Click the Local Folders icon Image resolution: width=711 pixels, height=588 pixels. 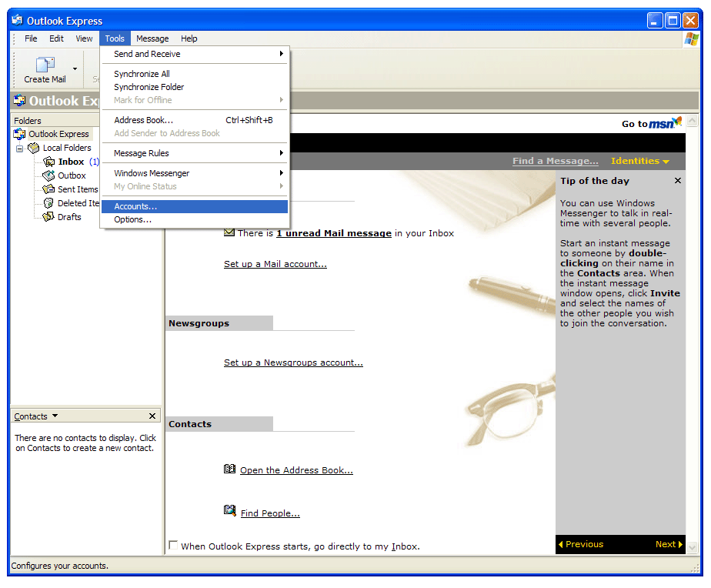pos(34,148)
